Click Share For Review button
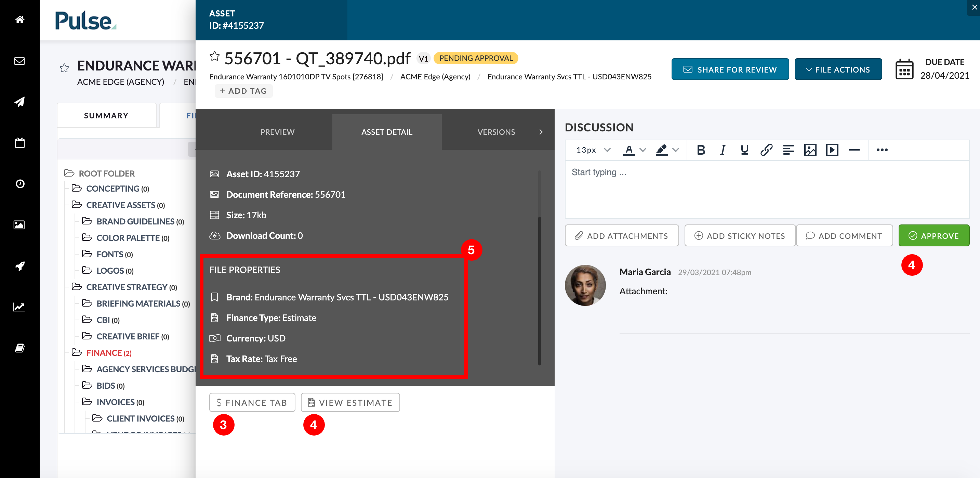 pos(730,69)
